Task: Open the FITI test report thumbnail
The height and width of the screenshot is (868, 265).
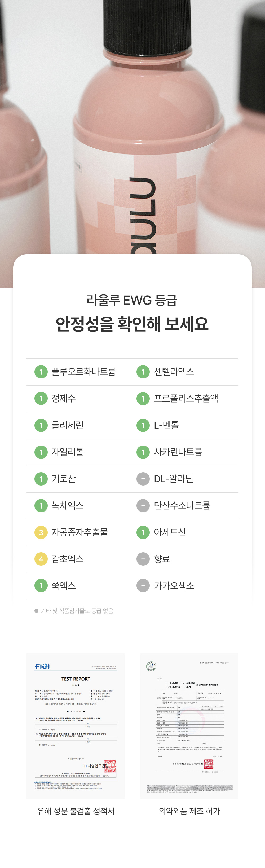Action: [76, 726]
